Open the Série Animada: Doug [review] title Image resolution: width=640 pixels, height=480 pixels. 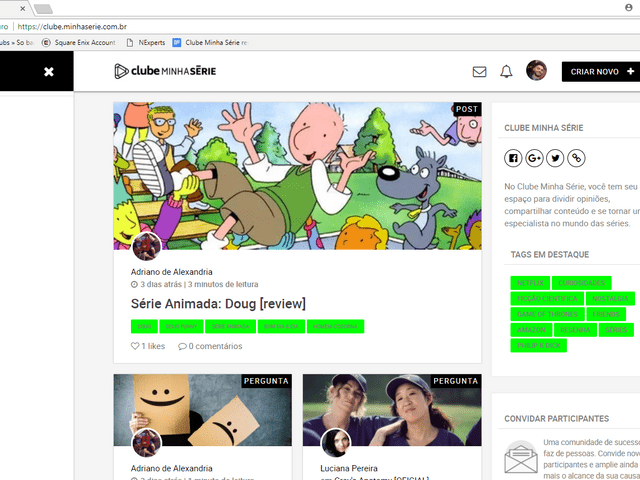[x=218, y=304]
